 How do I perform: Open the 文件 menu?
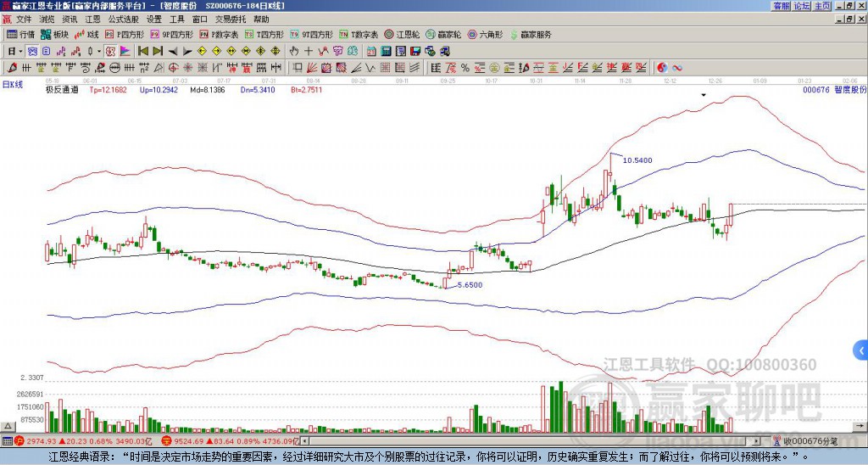24,20
